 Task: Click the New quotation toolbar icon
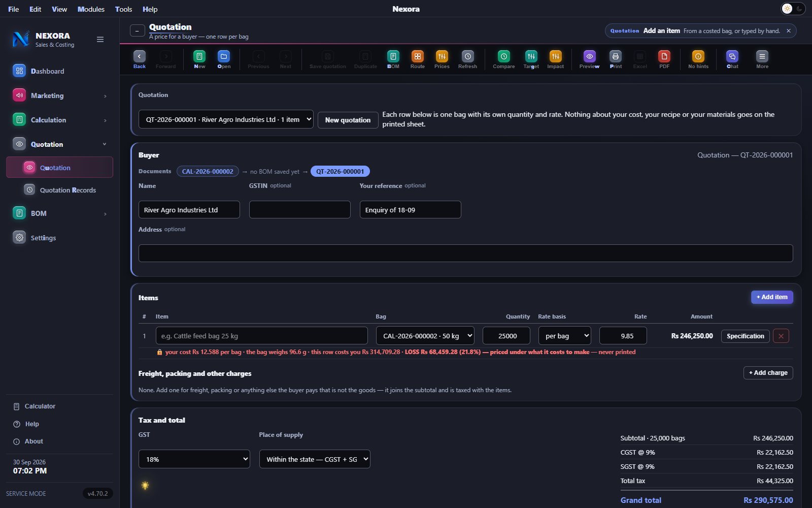click(x=199, y=56)
